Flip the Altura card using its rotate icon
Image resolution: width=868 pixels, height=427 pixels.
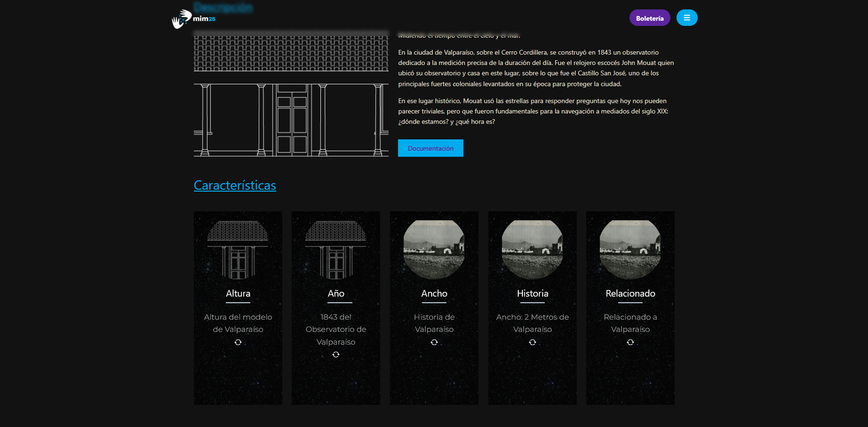point(238,342)
